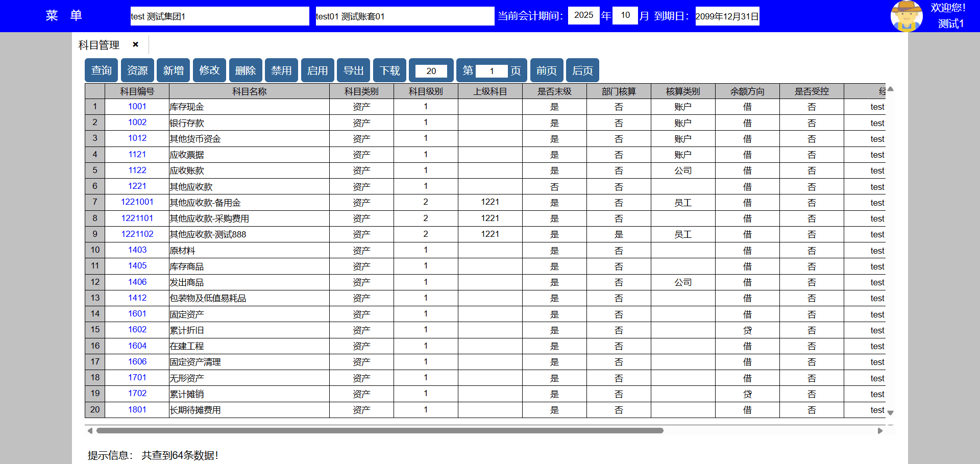Click the horizontal scrollbar right arrow
Viewport: 980px width, 464px height.
(x=880, y=431)
